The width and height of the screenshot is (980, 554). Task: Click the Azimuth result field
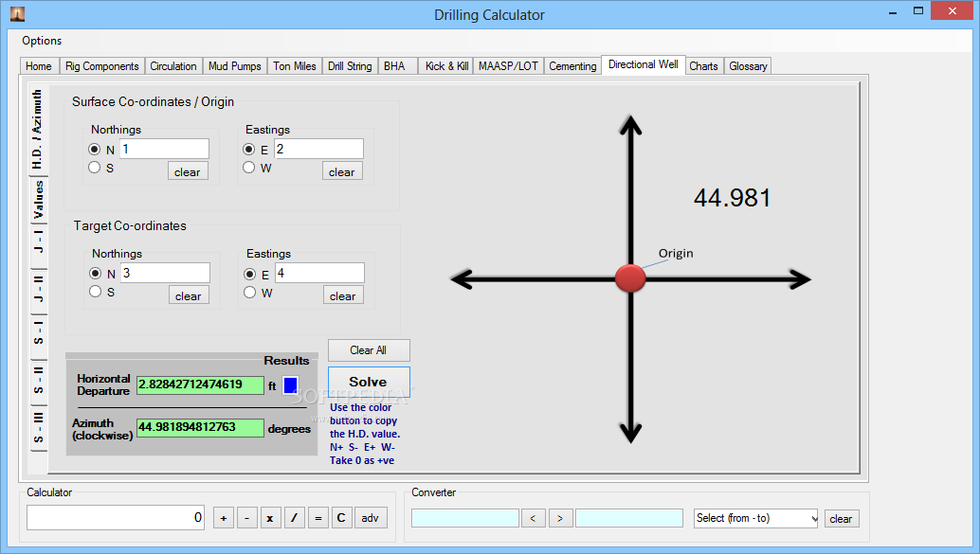pyautogui.click(x=200, y=427)
